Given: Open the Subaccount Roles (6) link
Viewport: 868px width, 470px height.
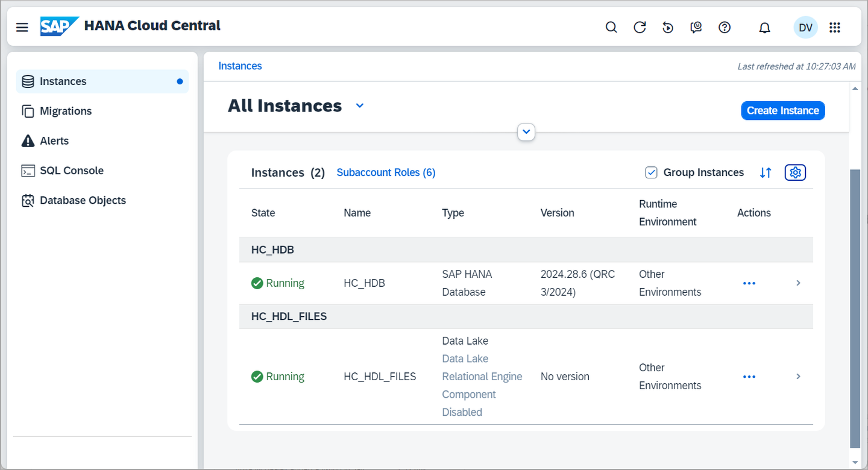Looking at the screenshot, I should tap(386, 172).
